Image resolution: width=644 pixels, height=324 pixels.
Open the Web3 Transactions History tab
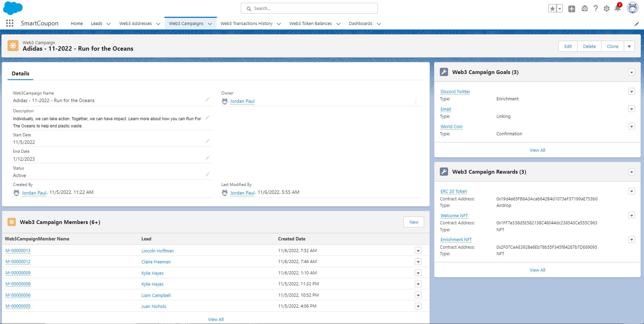[x=246, y=23]
